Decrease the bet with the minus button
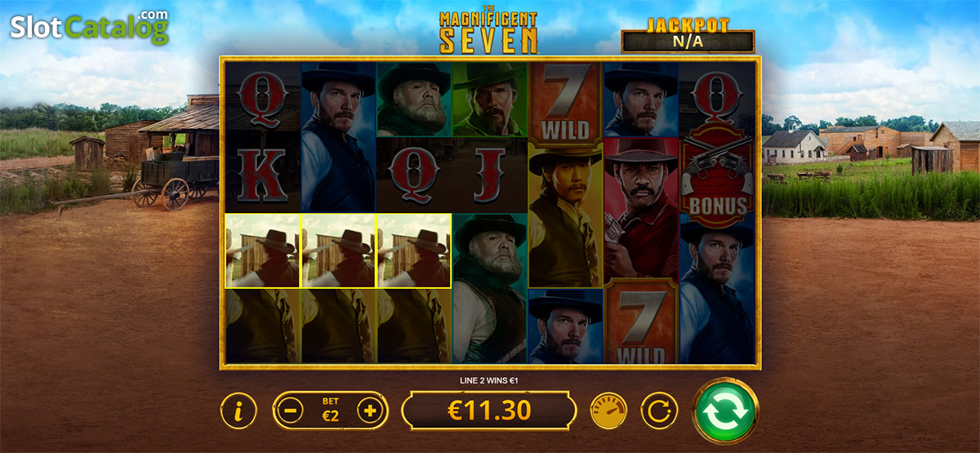Screen dimensions: 980x453 (290, 411)
